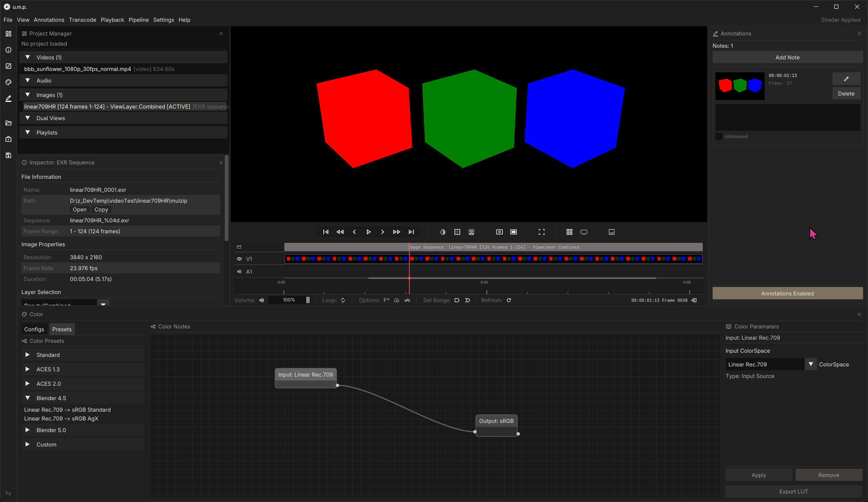Click the play button in transport controls
Screen dimensions: 868x502
(x=368, y=232)
